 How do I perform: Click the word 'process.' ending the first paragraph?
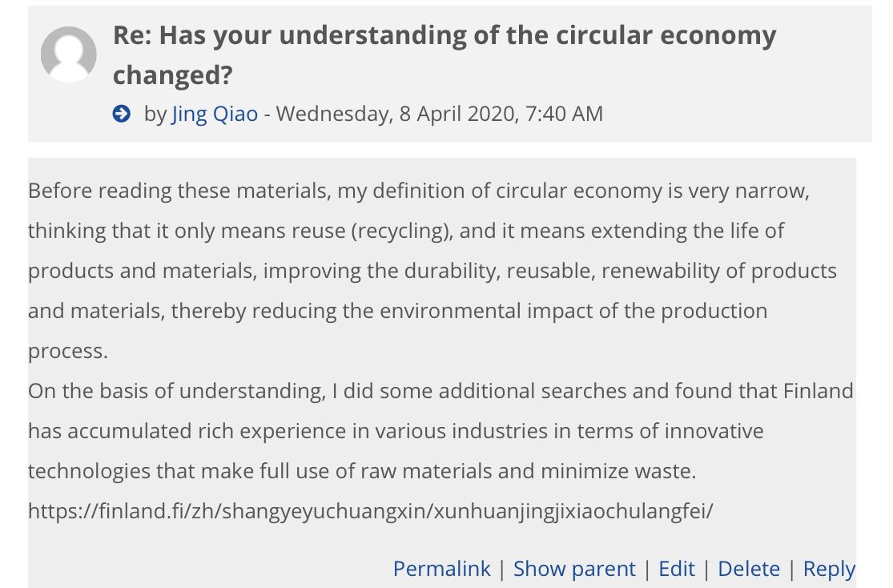click(x=68, y=351)
